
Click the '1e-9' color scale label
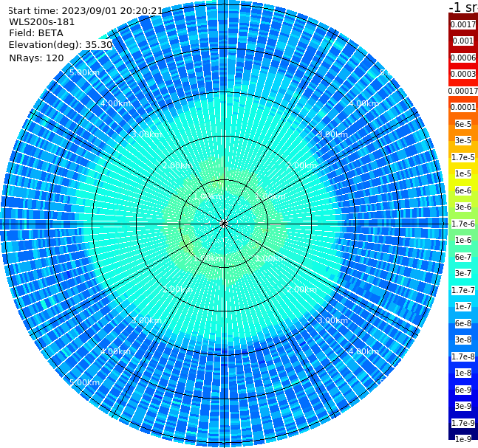click(463, 439)
